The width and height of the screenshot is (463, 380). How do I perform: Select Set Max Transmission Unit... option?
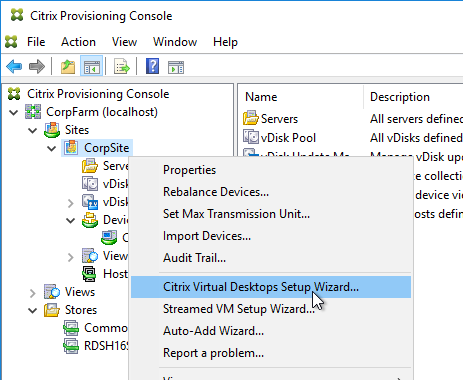[x=271, y=214]
